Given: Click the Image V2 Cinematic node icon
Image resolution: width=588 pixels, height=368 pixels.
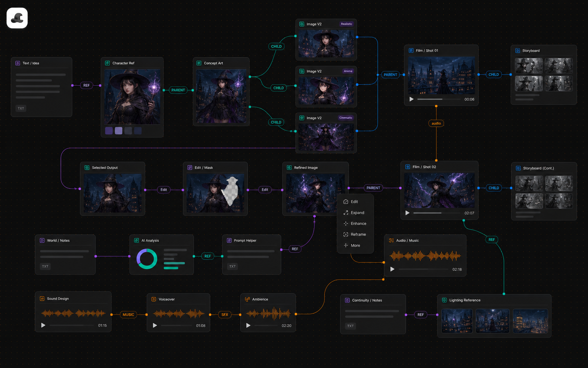Looking at the screenshot, I should 301,118.
